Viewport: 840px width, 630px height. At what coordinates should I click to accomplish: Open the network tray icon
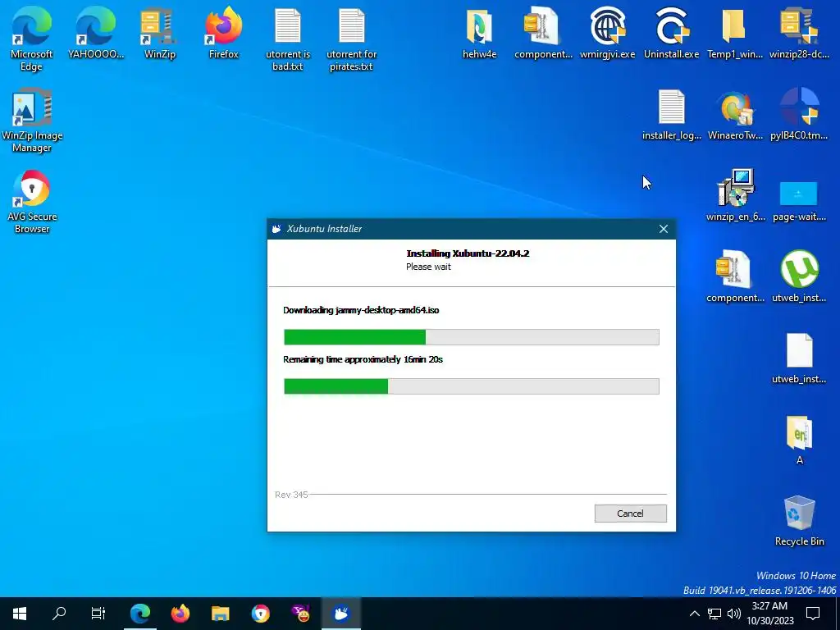coord(714,614)
